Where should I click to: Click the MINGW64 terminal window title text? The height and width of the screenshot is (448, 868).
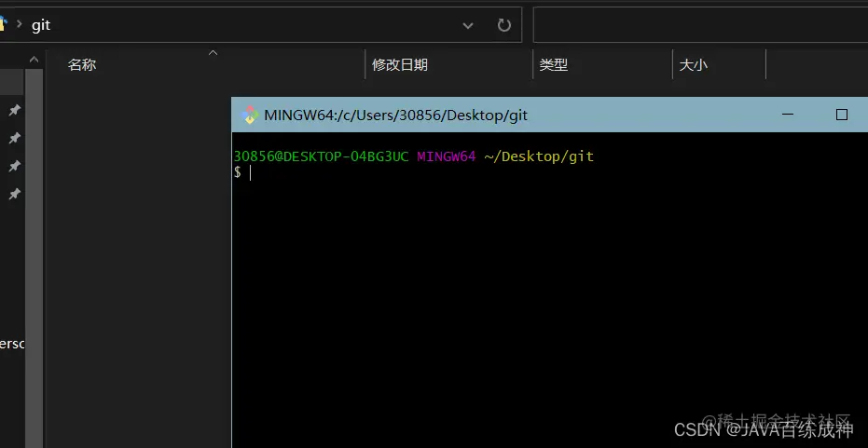pos(396,115)
